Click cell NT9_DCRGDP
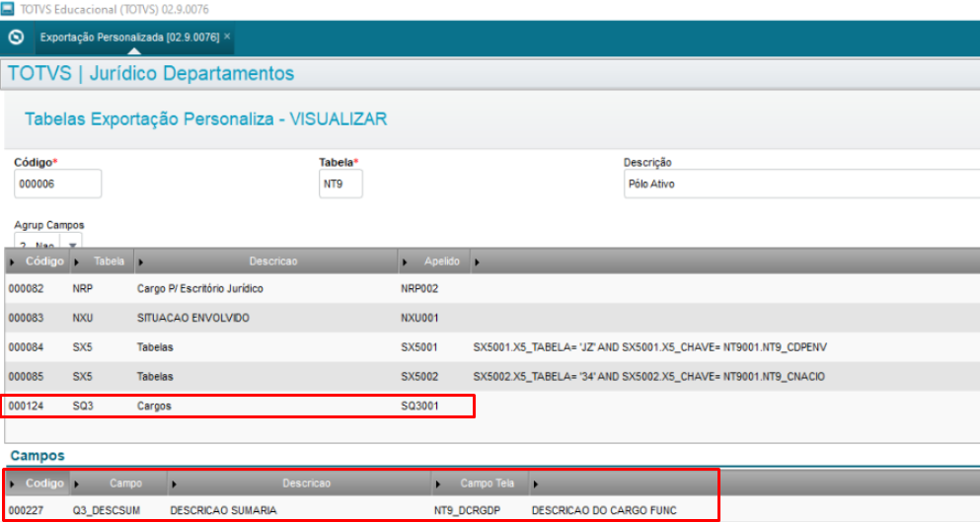The image size is (980, 522). click(x=467, y=510)
